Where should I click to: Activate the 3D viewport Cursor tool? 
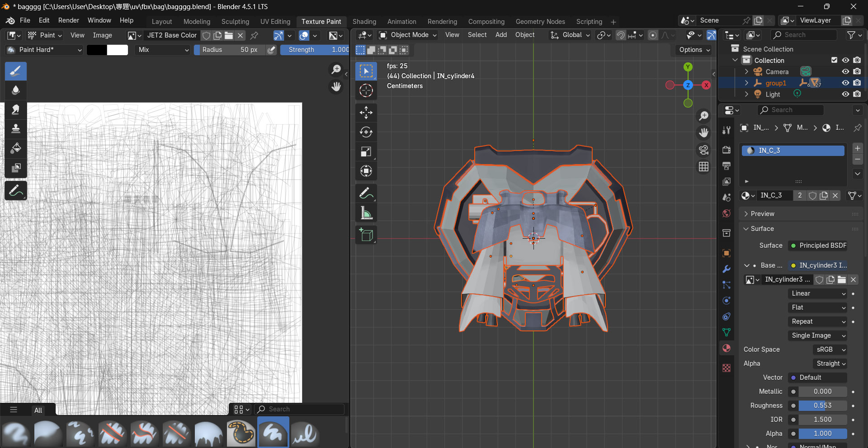[x=366, y=90]
